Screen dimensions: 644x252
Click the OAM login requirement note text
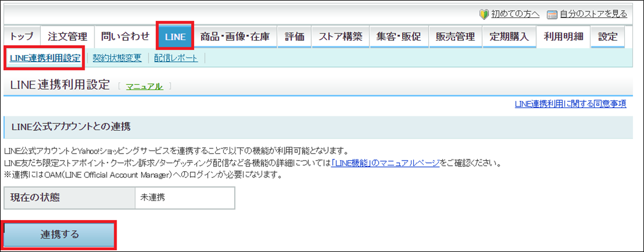(144, 176)
